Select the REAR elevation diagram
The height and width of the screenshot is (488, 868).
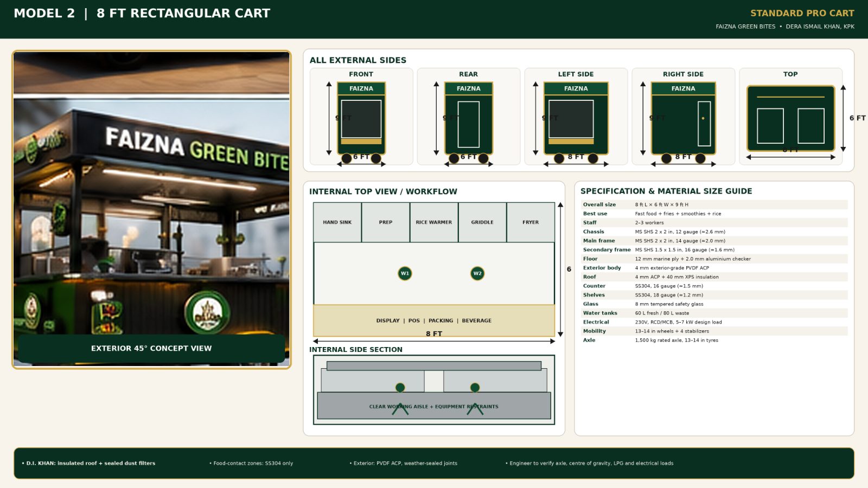[x=469, y=117]
